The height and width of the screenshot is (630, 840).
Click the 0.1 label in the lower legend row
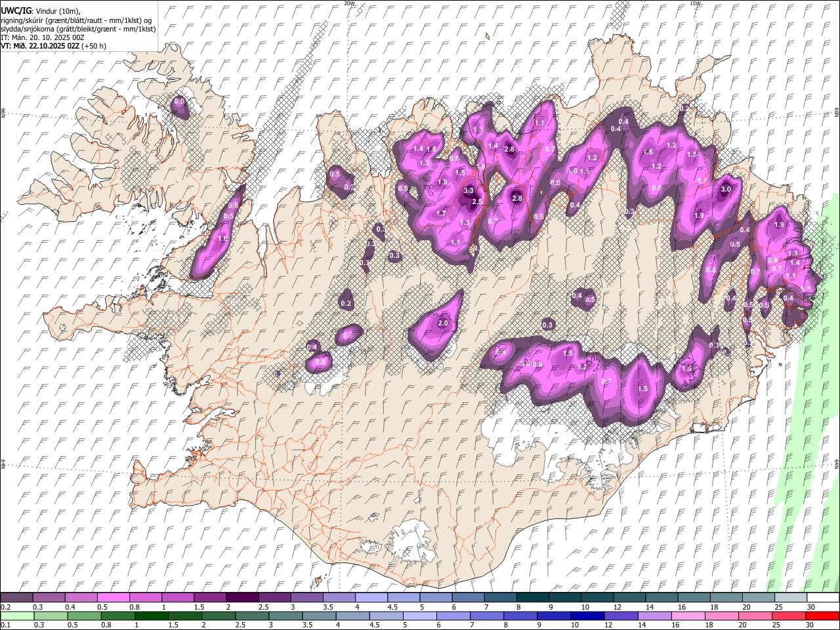pyautogui.click(x=5, y=625)
